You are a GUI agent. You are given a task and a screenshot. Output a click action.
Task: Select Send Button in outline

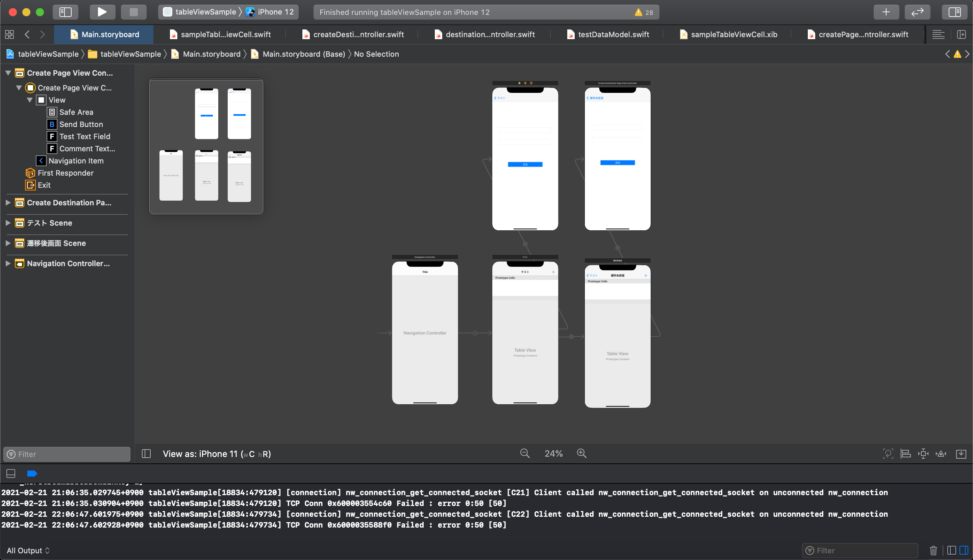pyautogui.click(x=81, y=124)
